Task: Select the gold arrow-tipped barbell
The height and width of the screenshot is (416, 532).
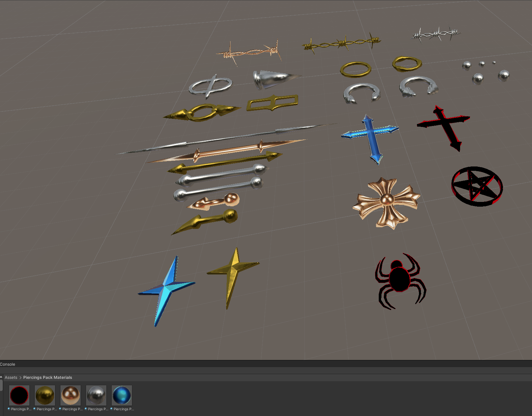Action: 225,163
